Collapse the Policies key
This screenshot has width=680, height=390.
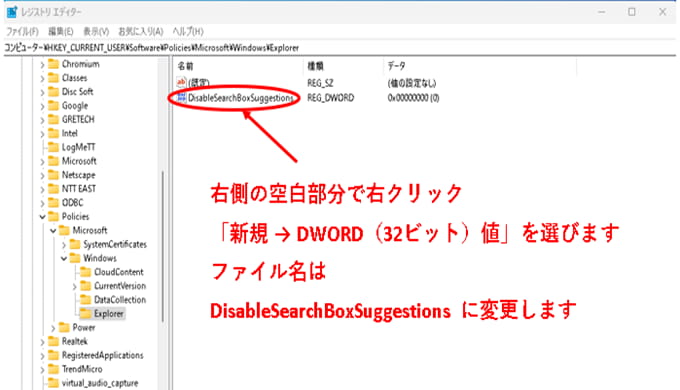[x=42, y=217]
